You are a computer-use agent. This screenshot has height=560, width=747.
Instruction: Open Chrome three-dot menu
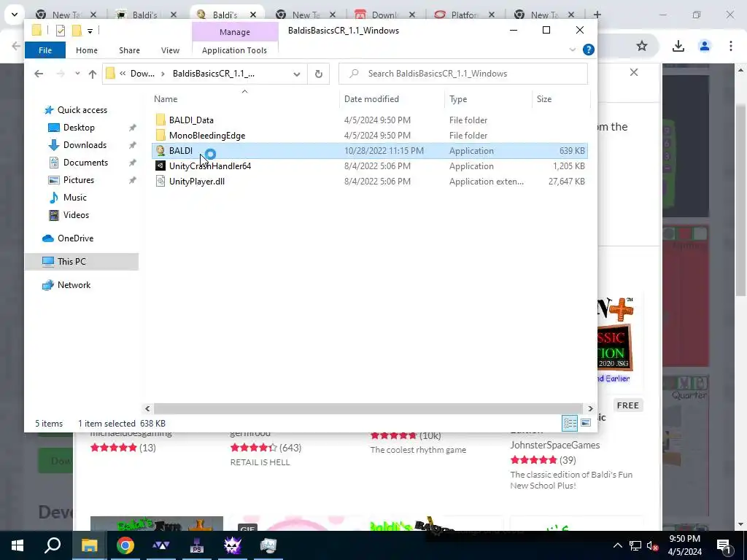click(730, 46)
